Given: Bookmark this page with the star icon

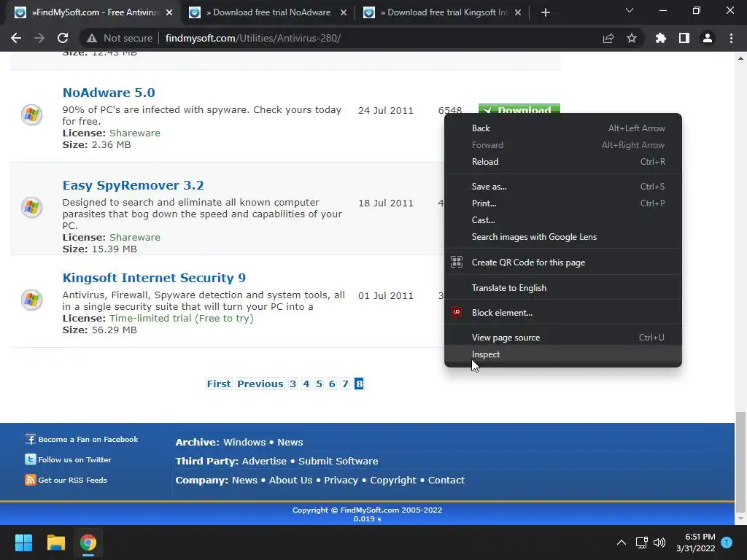Looking at the screenshot, I should 632,38.
